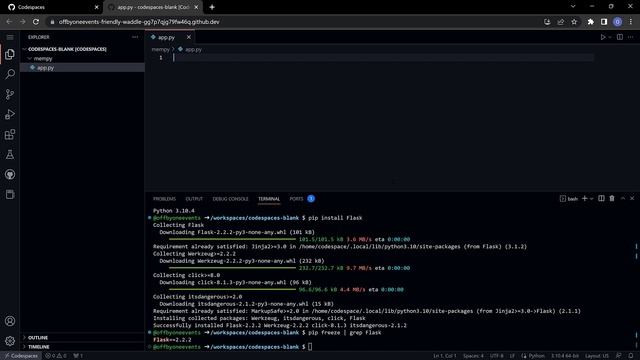Change UTF-8 encoding in status bar
Image resolution: width=640 pixels, height=360 pixels.
click(497, 356)
